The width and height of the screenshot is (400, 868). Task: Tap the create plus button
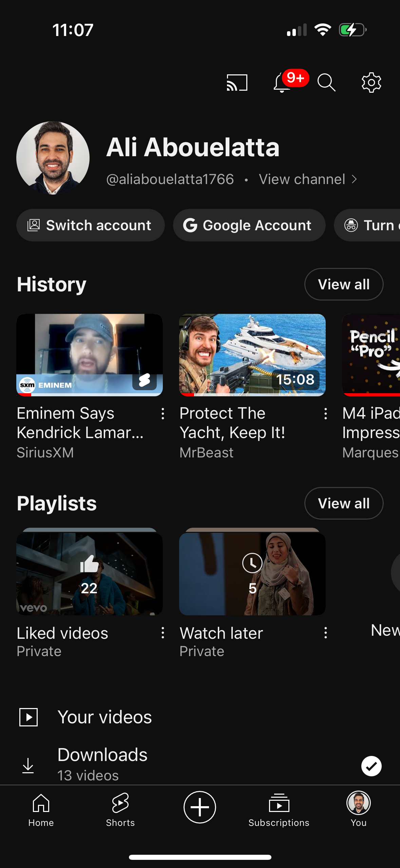[200, 807]
